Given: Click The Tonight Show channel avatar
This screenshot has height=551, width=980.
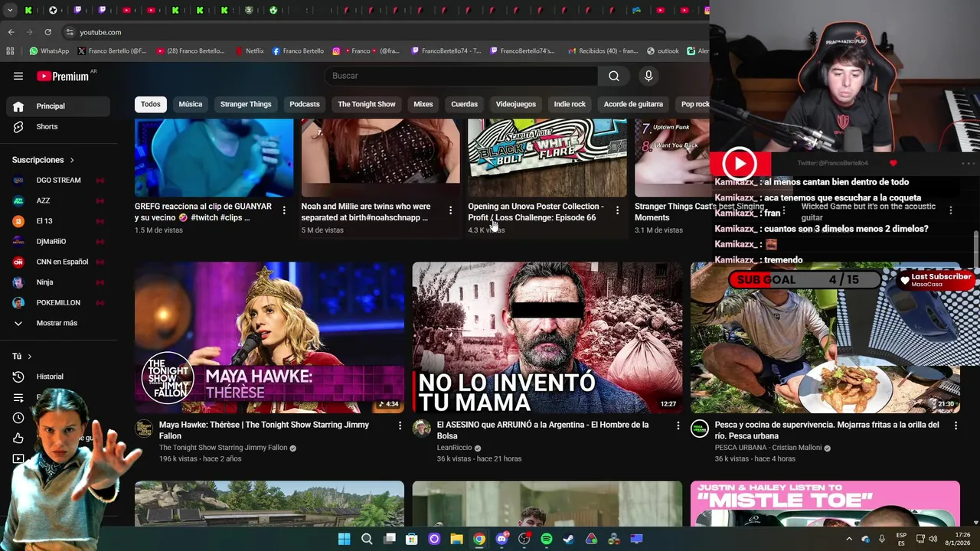Looking at the screenshot, I should (x=144, y=429).
